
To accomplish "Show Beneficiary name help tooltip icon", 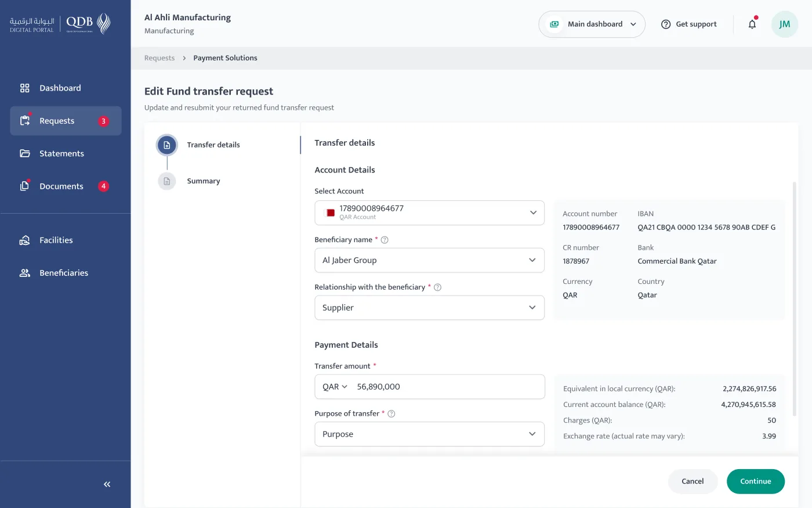I will (385, 240).
